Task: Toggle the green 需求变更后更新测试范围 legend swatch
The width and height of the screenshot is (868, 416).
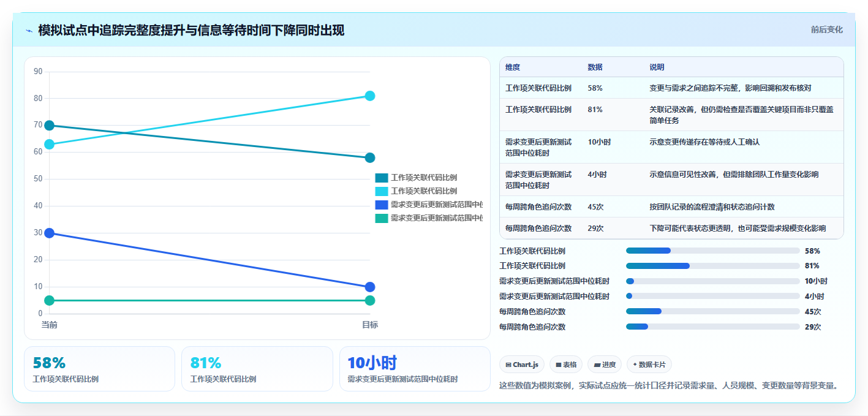Action: (x=382, y=218)
